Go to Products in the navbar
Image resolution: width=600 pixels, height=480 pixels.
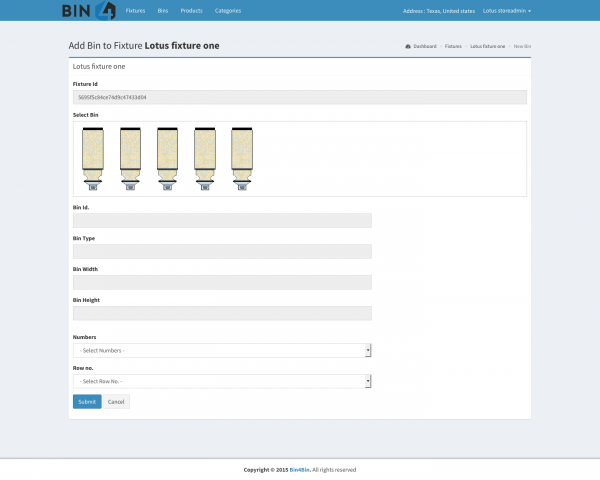[191, 10]
